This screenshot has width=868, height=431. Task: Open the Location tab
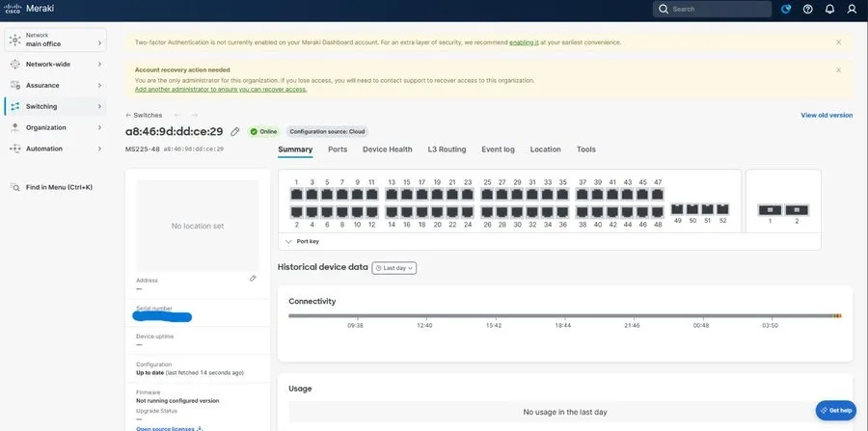click(545, 149)
